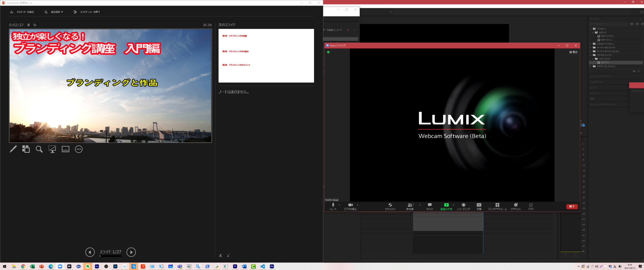Open more slideshow options (three dots)
This screenshot has width=644, height=270.
[x=79, y=149]
